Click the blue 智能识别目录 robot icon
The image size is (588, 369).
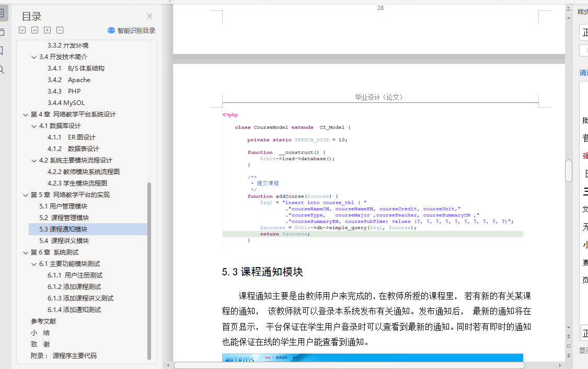[x=111, y=30]
